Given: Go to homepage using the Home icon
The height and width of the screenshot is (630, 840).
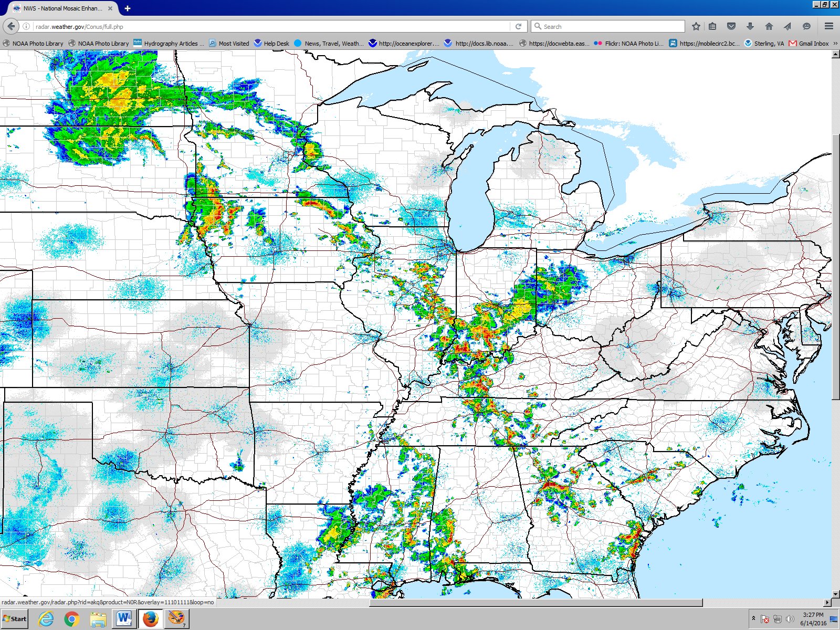Looking at the screenshot, I should point(768,26).
